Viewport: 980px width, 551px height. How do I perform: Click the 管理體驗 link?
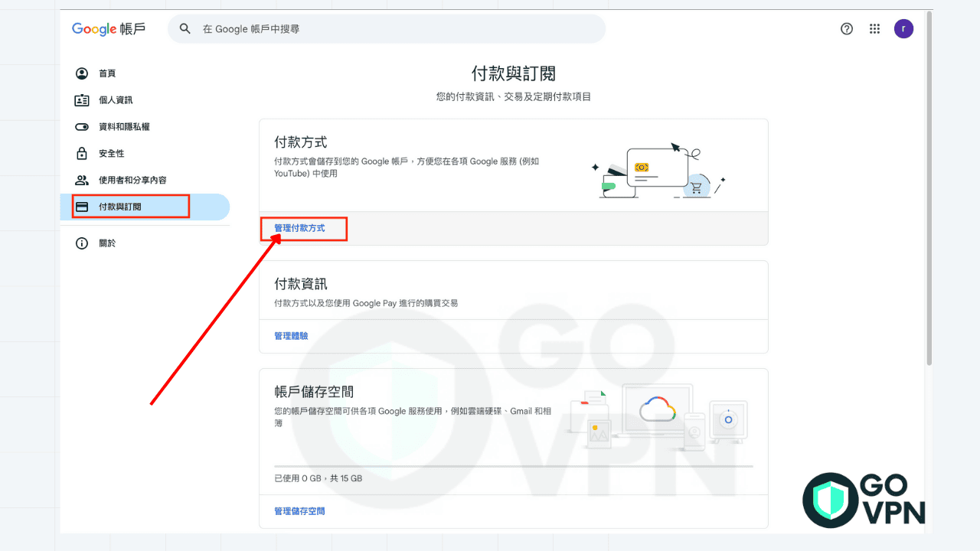pos(291,335)
